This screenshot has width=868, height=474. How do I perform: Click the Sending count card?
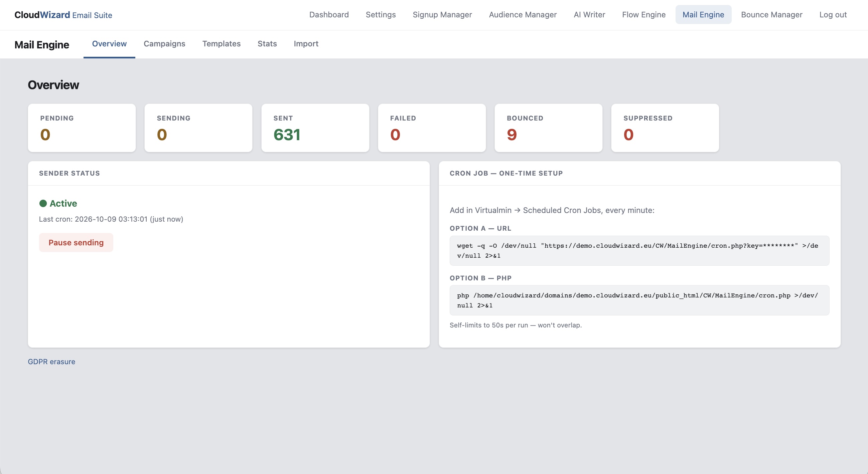click(x=198, y=128)
